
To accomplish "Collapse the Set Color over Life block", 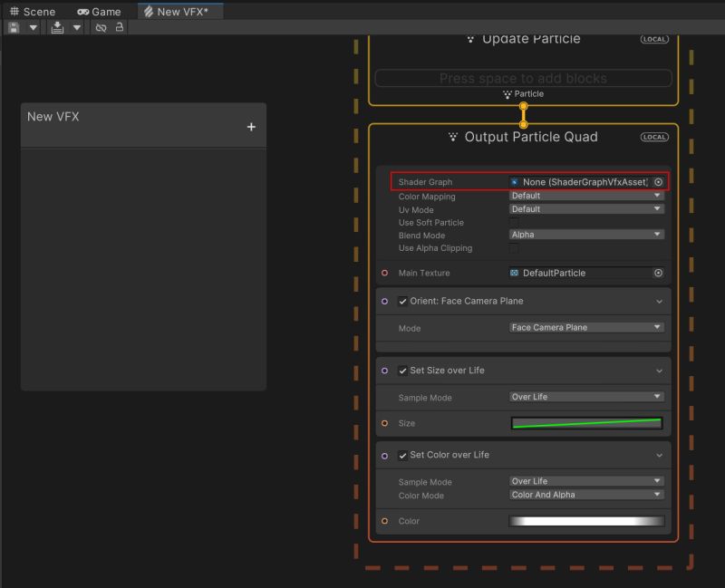I will [x=658, y=454].
